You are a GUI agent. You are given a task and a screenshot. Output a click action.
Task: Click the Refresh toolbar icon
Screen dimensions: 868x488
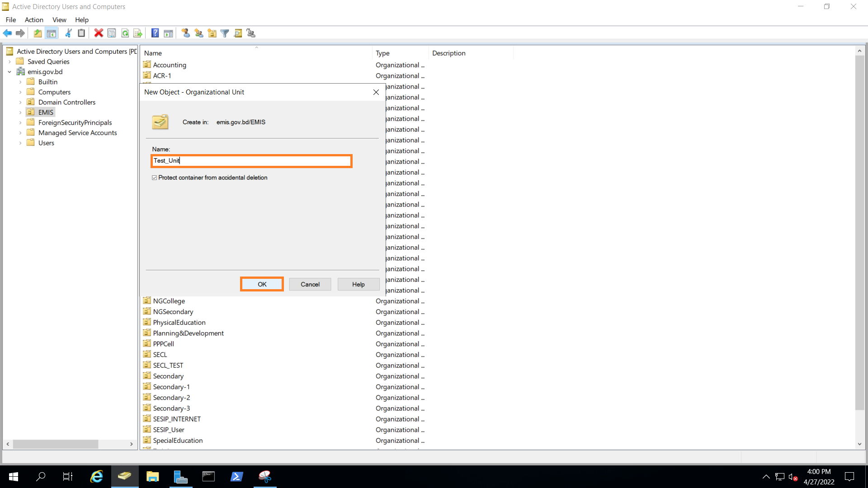click(125, 33)
